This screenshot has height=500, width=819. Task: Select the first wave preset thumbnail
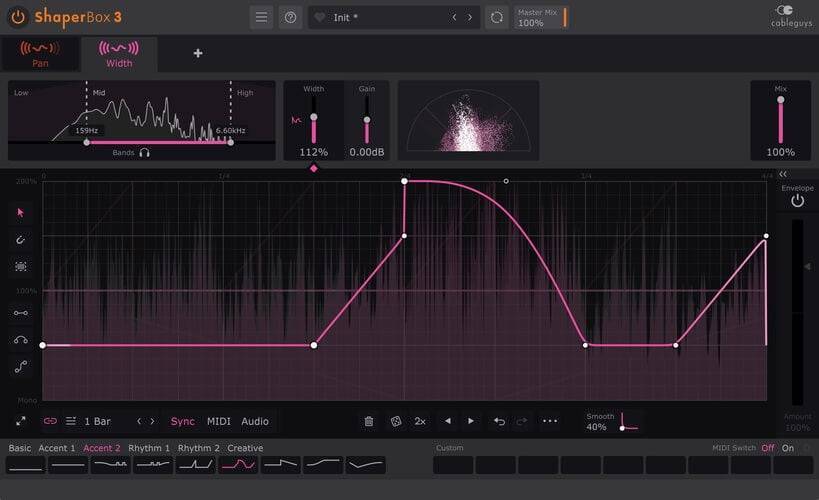click(26, 464)
